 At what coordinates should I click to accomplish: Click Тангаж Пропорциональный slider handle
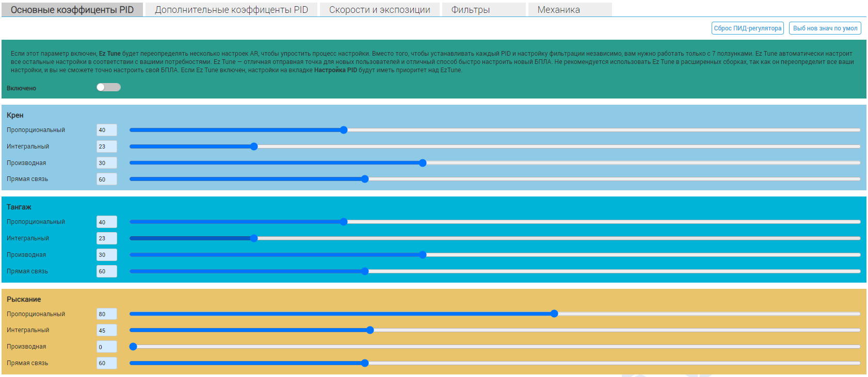click(x=344, y=222)
